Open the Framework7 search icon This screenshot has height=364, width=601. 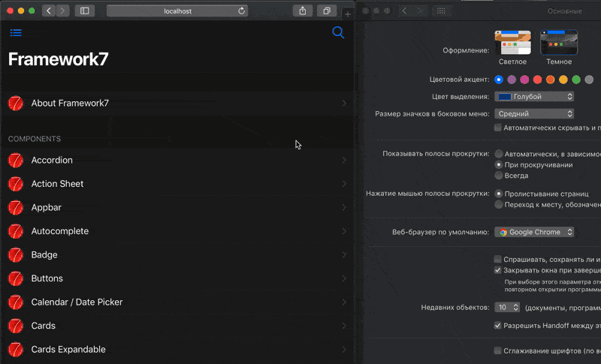[x=338, y=32]
